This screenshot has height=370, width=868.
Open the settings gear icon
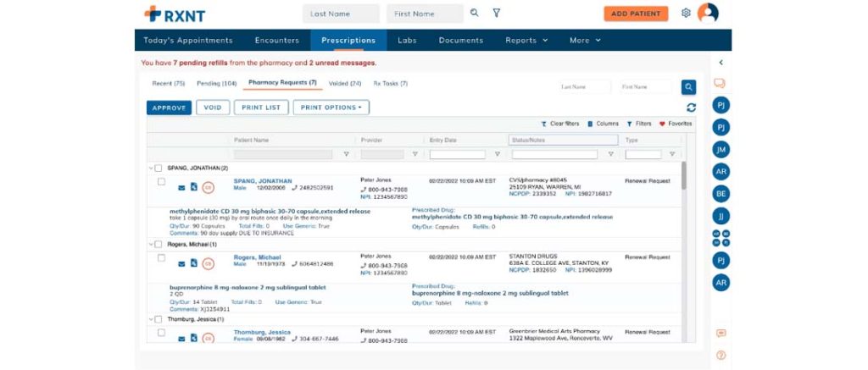coord(686,13)
